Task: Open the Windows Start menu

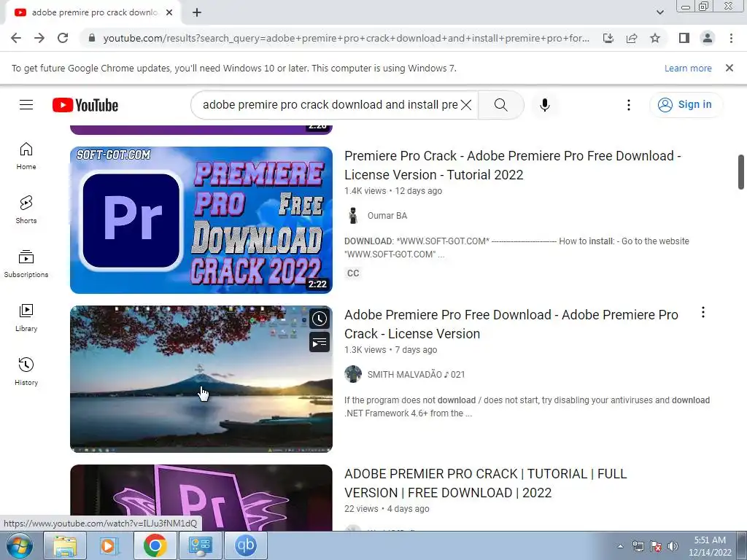Action: click(x=19, y=545)
